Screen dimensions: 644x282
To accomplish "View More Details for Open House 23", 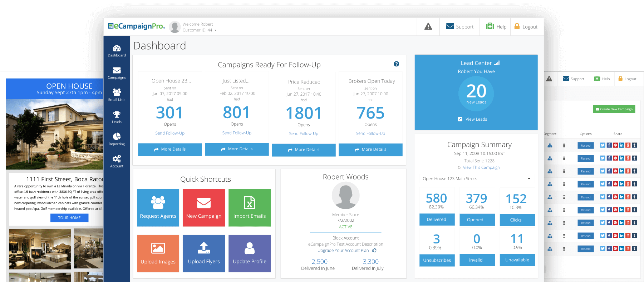I will 170,150.
